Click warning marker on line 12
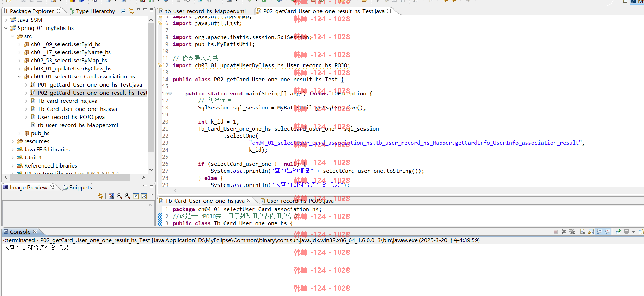Image resolution: width=644 pixels, height=296 pixels. coord(160,65)
